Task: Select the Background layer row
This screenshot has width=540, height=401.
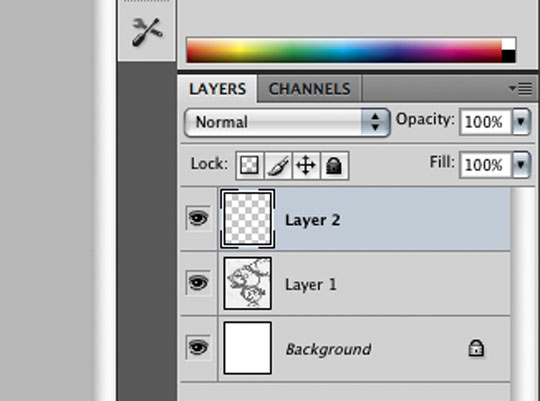Action: click(x=345, y=348)
